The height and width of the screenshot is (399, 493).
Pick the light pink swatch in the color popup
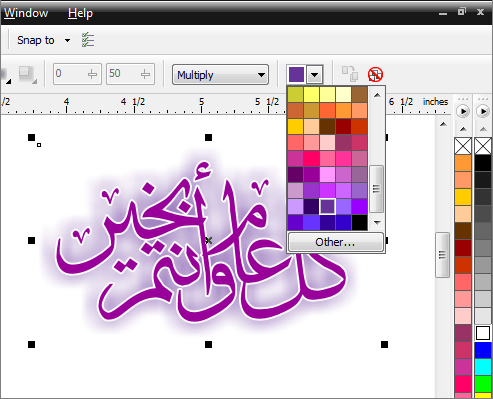pos(328,143)
